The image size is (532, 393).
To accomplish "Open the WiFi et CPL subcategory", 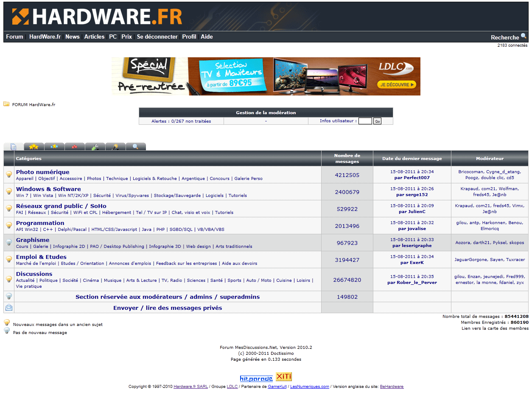I will (x=85, y=213).
